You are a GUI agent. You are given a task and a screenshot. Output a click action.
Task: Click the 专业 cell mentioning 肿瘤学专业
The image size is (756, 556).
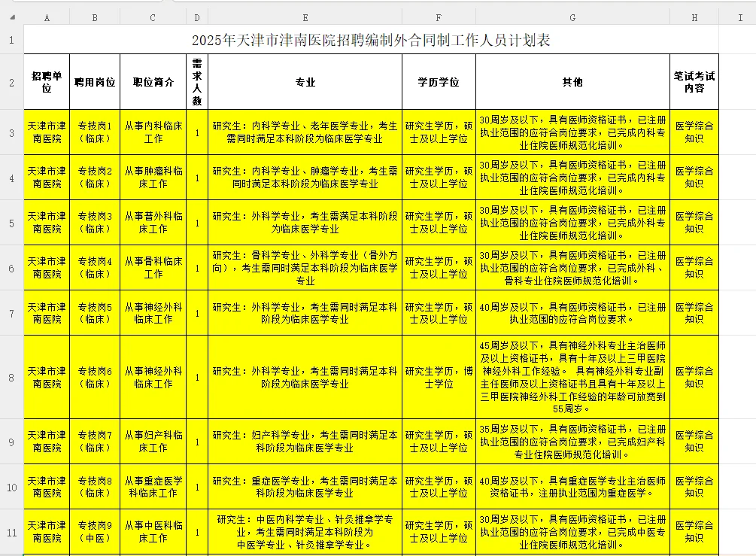305,178
